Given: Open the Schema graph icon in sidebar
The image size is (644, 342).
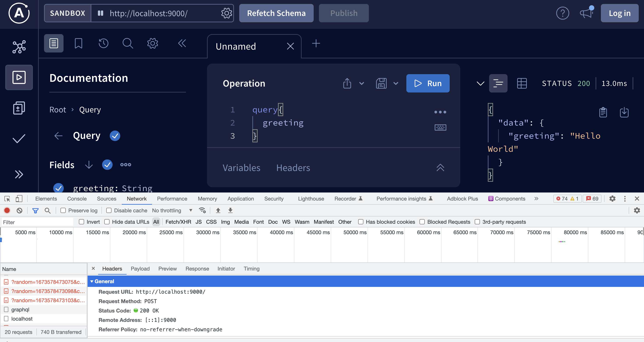Looking at the screenshot, I should point(19,47).
